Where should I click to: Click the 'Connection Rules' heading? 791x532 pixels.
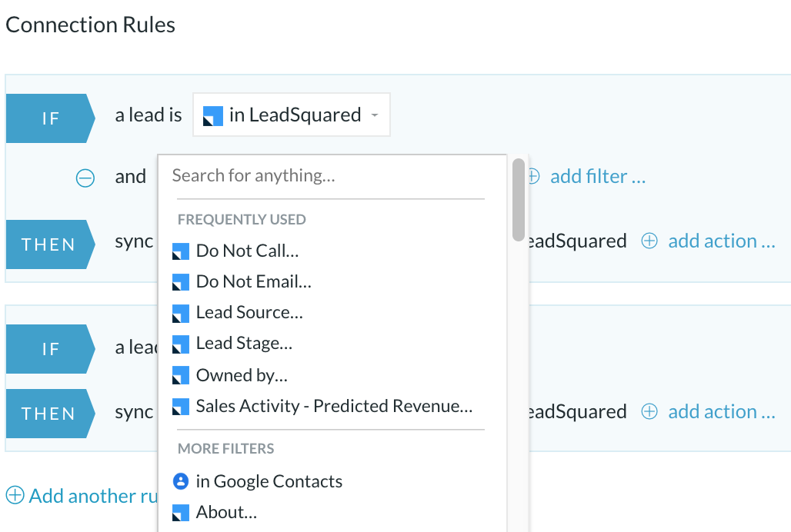pos(90,25)
